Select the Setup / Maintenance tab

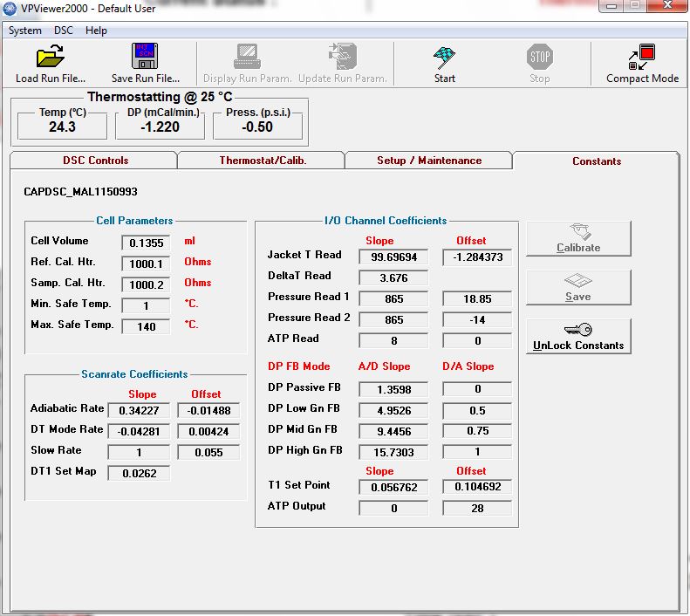pos(429,161)
